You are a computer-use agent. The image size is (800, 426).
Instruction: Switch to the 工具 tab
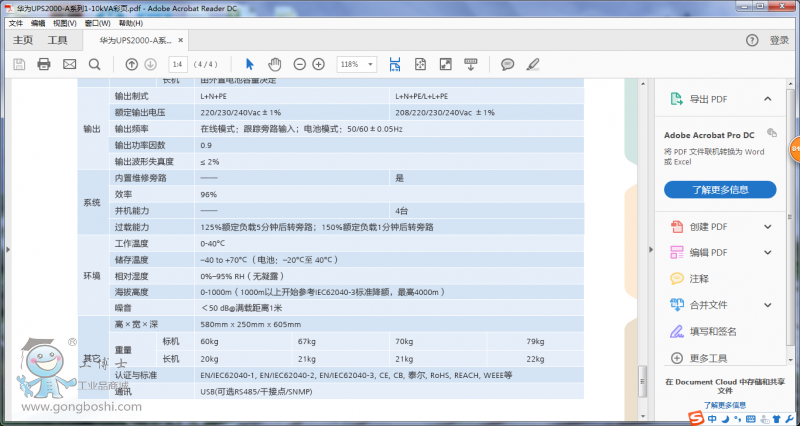pyautogui.click(x=58, y=40)
